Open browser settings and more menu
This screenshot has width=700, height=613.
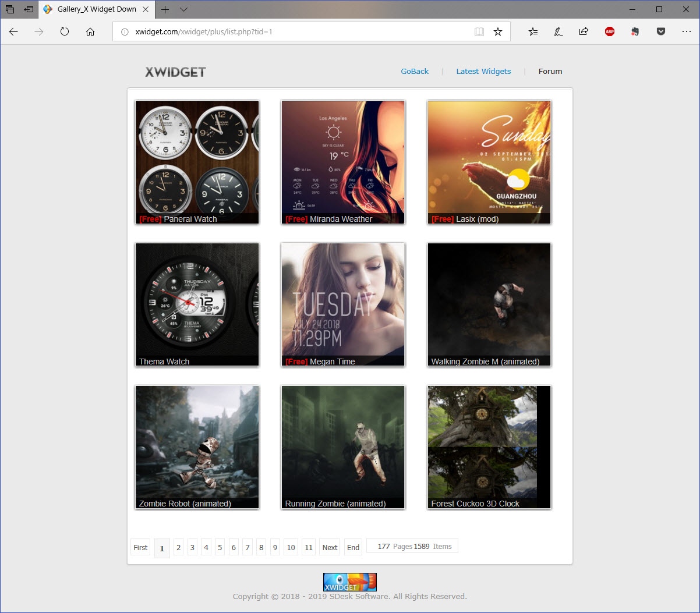coord(687,32)
